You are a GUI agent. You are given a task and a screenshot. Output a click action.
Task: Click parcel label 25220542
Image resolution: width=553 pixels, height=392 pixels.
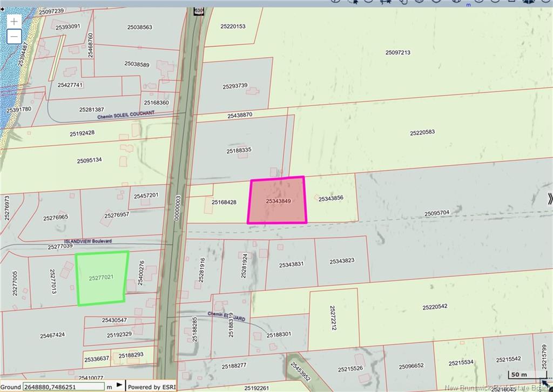pyautogui.click(x=435, y=307)
